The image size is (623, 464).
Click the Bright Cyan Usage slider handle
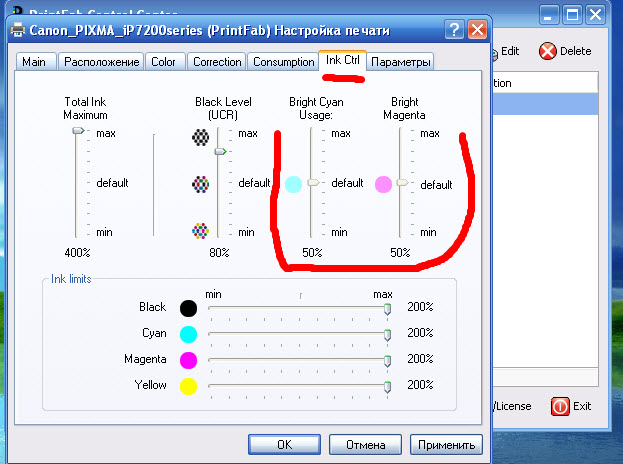[313, 182]
